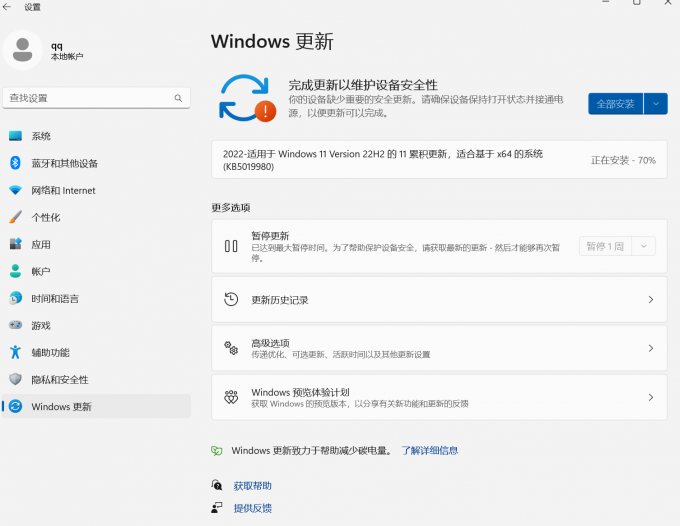Click the 暂停 1 周 button
The height and width of the screenshot is (526, 680).
pos(605,246)
